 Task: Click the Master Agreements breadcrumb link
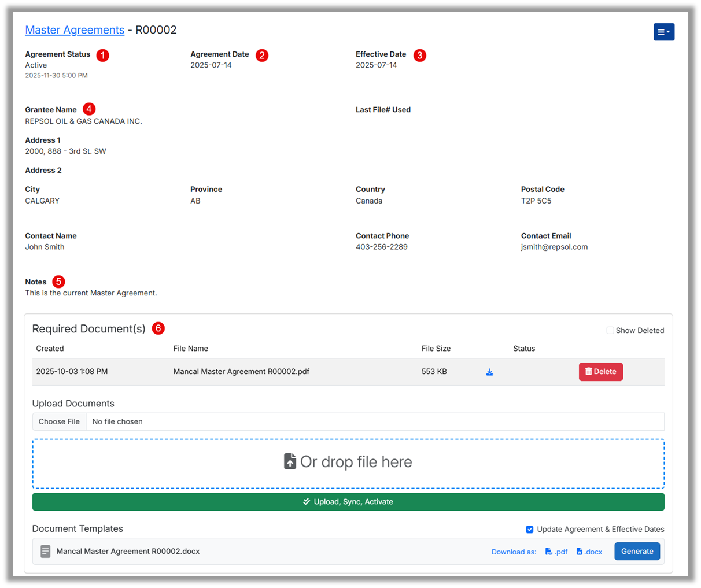click(x=75, y=30)
